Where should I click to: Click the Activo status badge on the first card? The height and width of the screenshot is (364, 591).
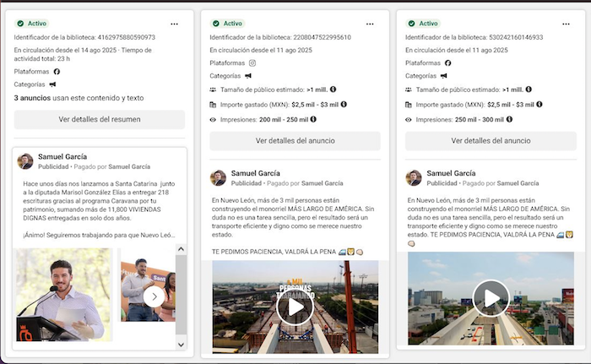tap(32, 24)
